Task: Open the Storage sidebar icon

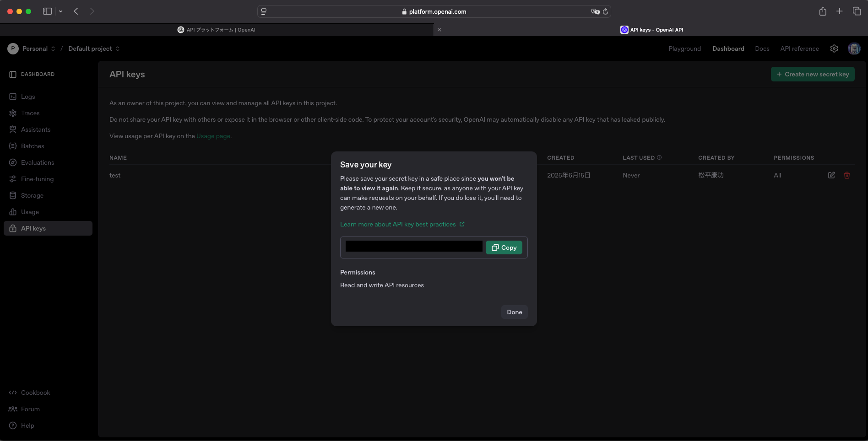Action: click(13, 195)
